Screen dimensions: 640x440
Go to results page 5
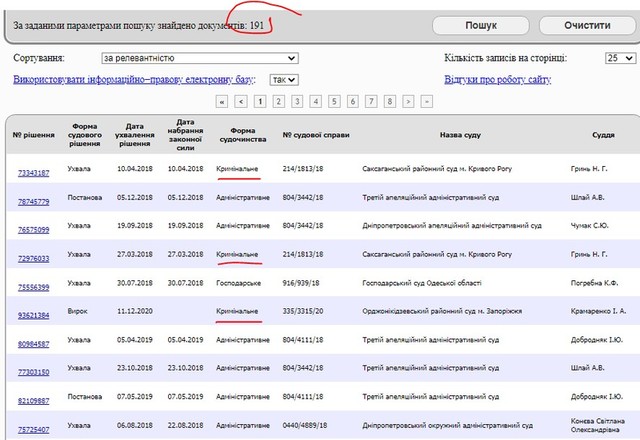335,101
